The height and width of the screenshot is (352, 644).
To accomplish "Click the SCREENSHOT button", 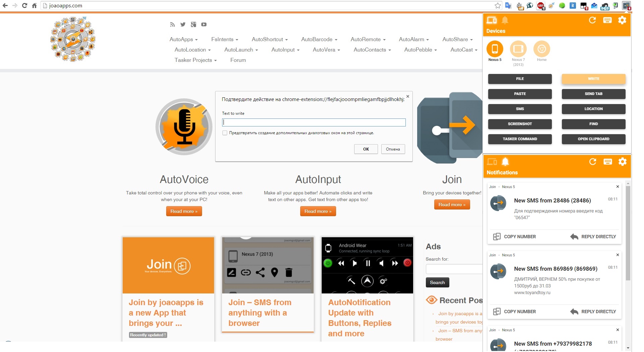I will click(x=520, y=124).
